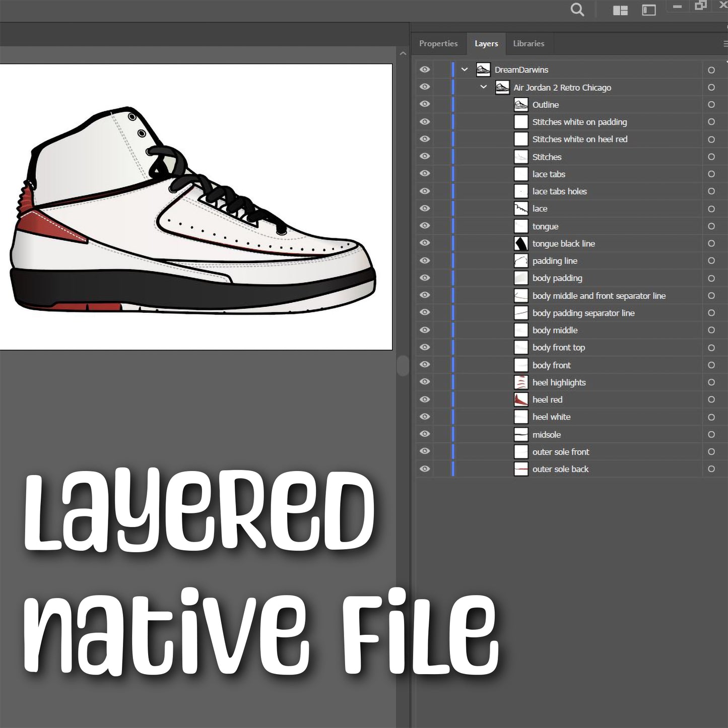Select the heel red layer thumbnail
The height and width of the screenshot is (728, 728).
coord(521,400)
